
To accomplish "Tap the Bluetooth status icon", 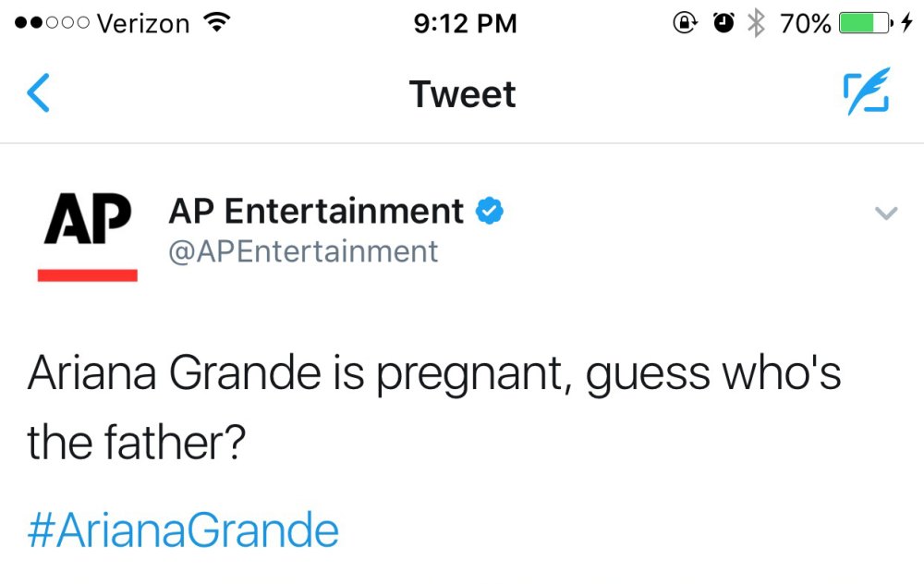I will coord(756,23).
